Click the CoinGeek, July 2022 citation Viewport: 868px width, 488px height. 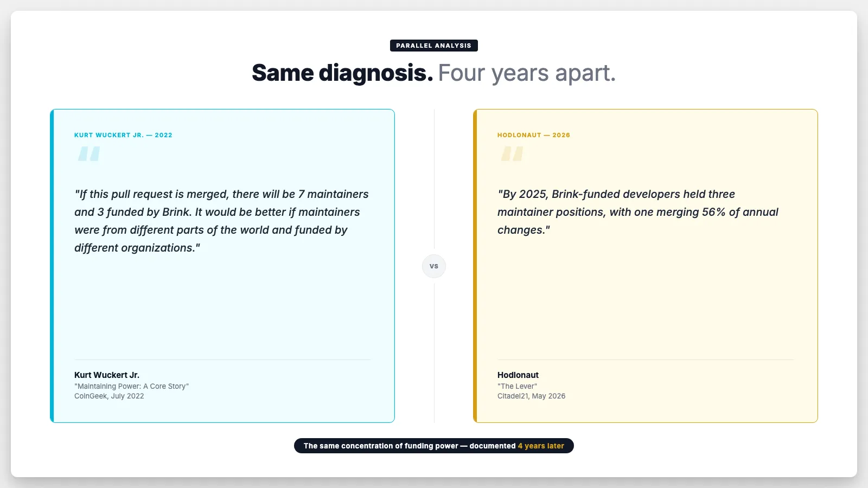[109, 396]
